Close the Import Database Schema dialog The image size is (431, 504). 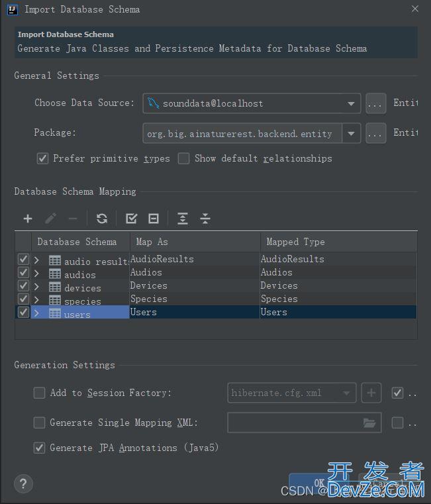point(415,9)
